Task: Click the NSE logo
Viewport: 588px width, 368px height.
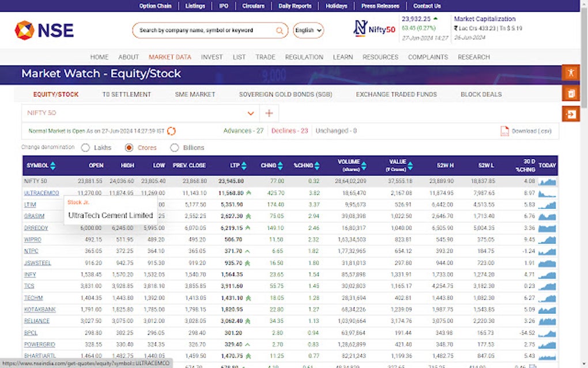Action: pos(43,30)
